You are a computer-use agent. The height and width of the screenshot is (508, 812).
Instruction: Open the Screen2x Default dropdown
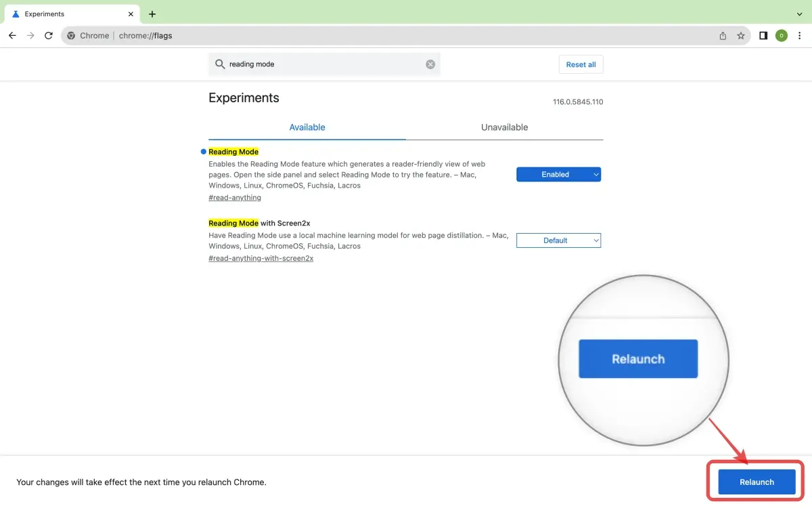point(558,240)
